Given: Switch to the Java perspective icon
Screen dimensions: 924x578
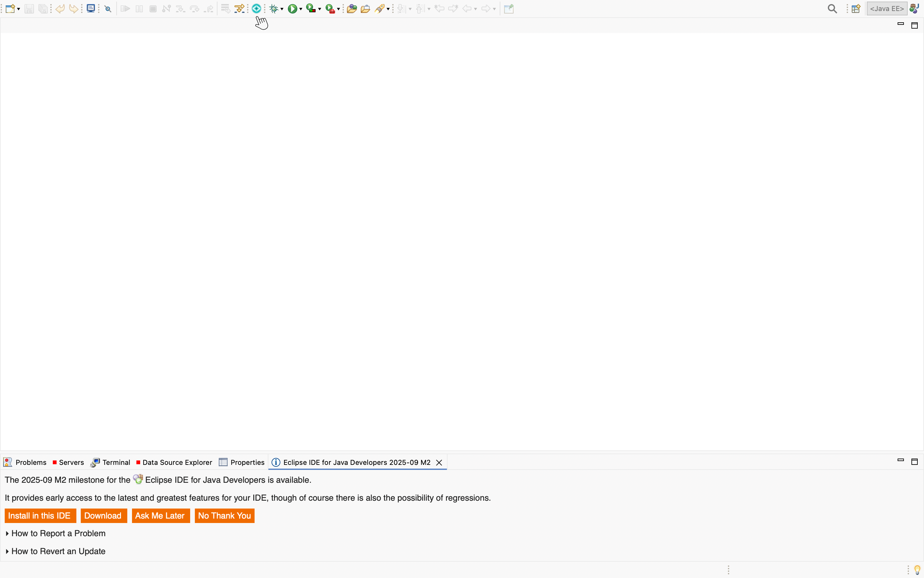Looking at the screenshot, I should 914,8.
